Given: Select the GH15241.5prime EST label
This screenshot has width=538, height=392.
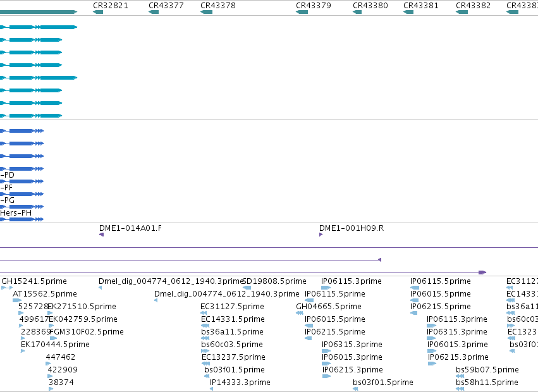Looking at the screenshot, I should 34,281.
